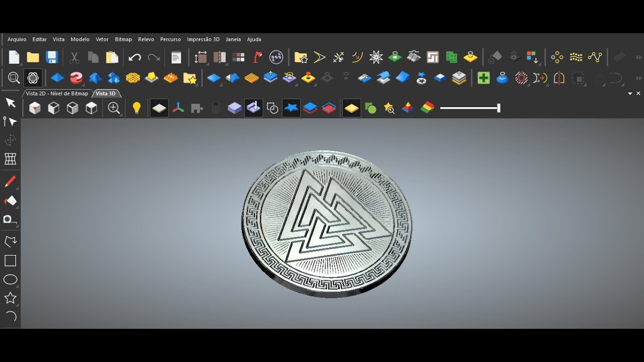This screenshot has width=644, height=362.
Task: Select the red pencil drawing tool
Action: coord(10,182)
